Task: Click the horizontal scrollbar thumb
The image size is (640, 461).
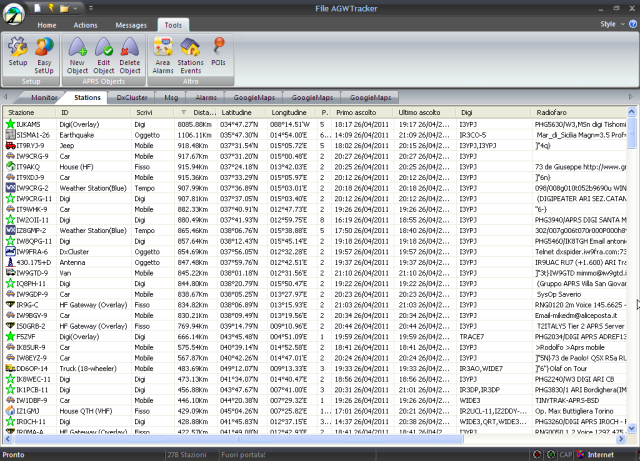Action: click(238, 439)
